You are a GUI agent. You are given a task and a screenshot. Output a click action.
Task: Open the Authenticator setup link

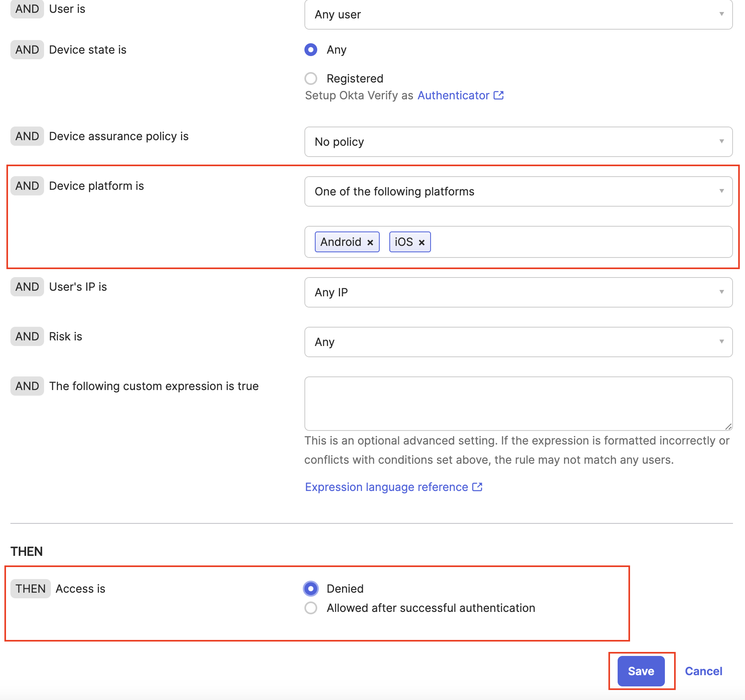click(x=453, y=95)
